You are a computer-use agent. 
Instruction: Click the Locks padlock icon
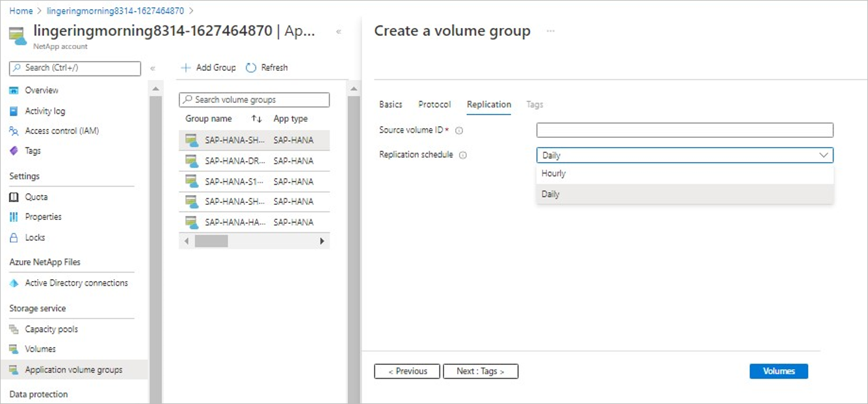coord(14,237)
